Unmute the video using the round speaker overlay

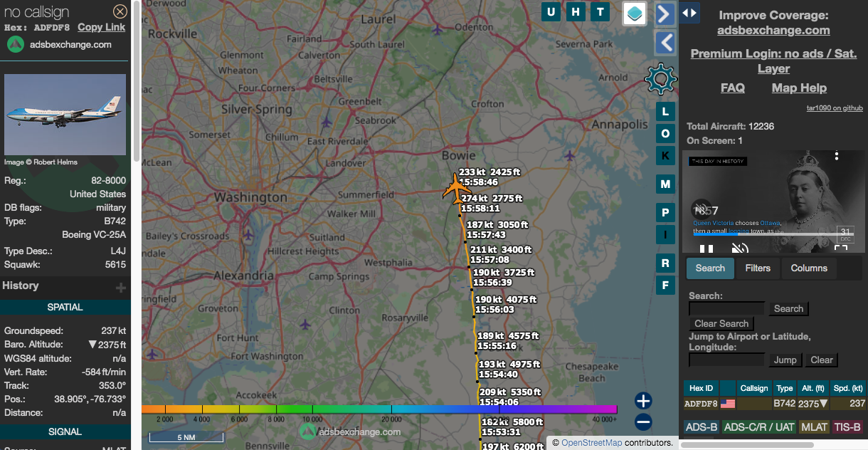click(x=702, y=208)
